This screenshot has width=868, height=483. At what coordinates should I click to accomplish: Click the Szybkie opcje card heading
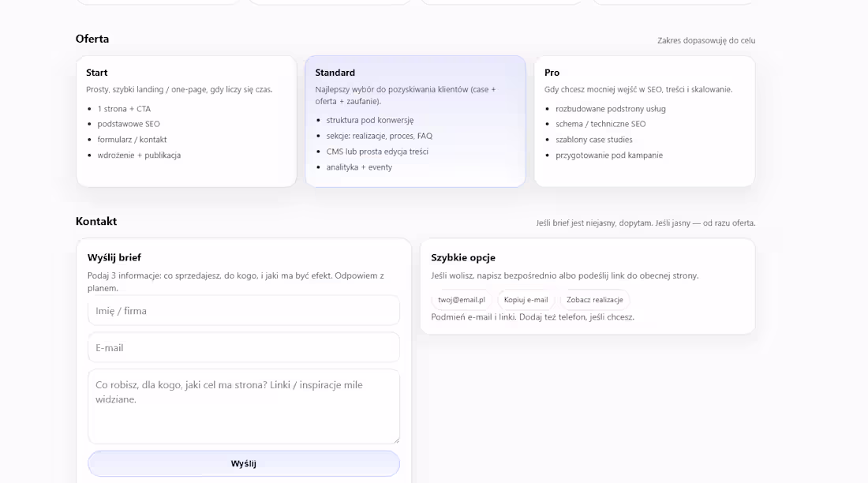click(x=463, y=257)
